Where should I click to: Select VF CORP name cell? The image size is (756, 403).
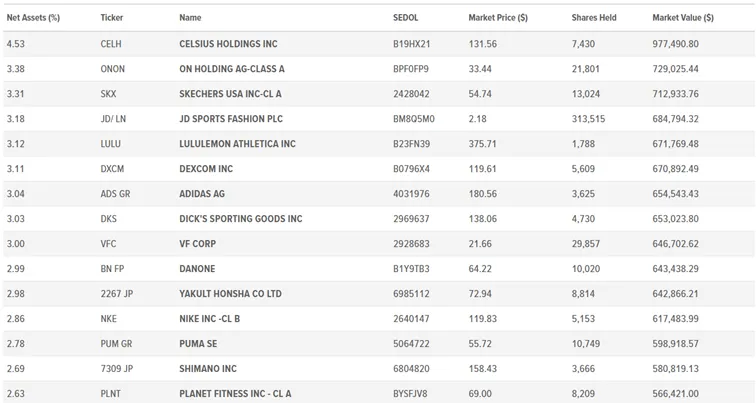click(x=198, y=244)
